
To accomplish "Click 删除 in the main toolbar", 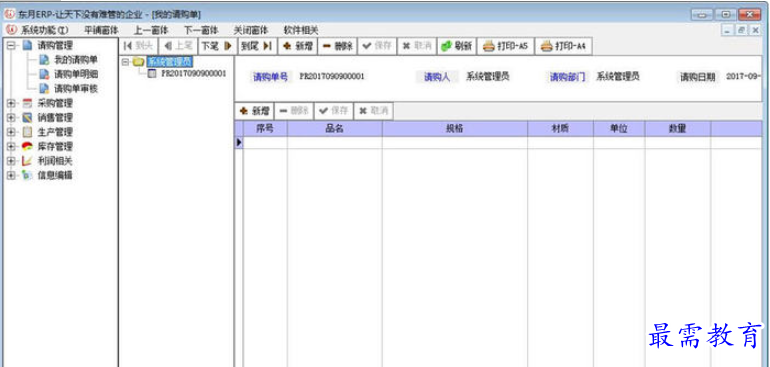I will click(337, 46).
